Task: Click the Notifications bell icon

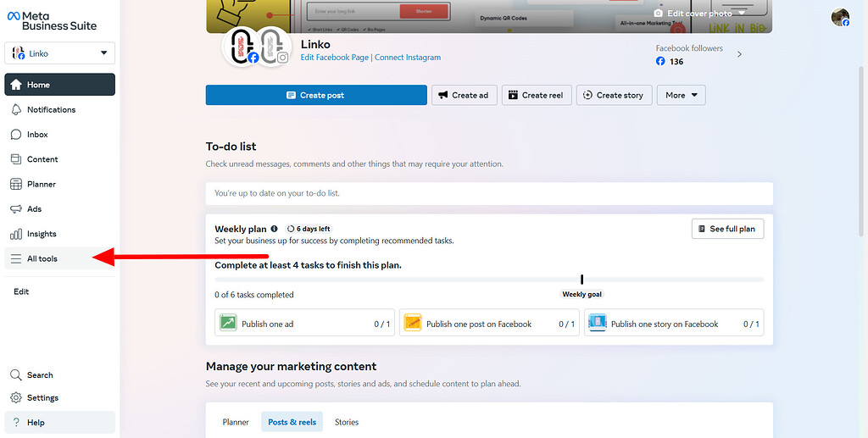Action: click(16, 109)
